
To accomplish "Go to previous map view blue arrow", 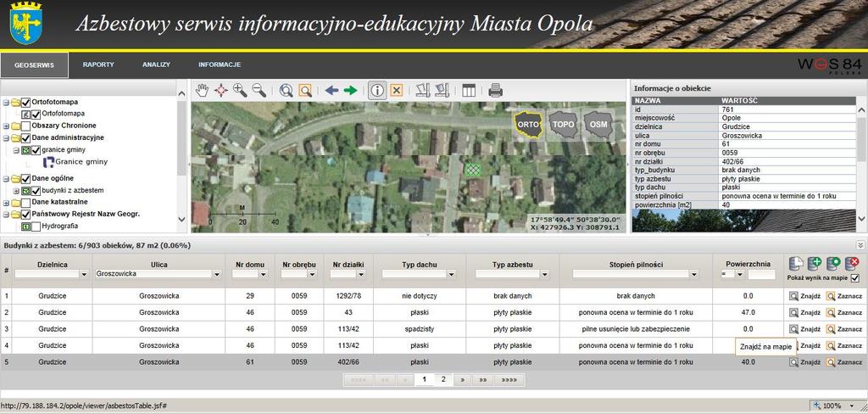I will coord(331,90).
